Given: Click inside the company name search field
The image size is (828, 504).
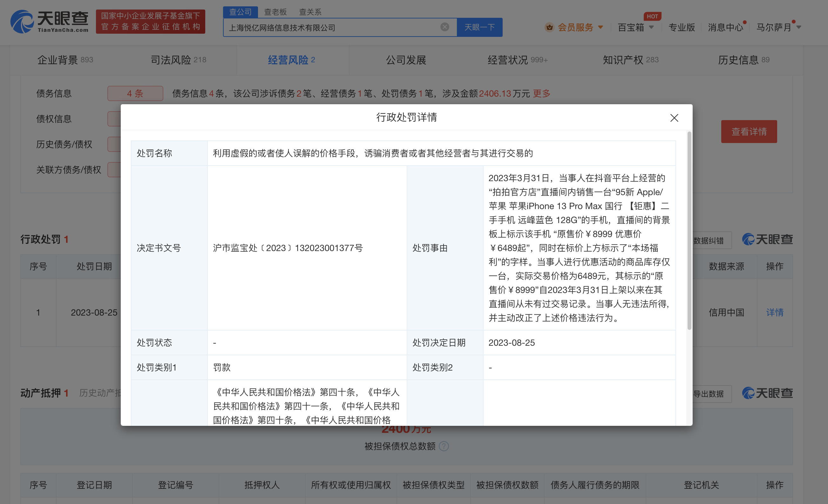Looking at the screenshot, I should point(333,28).
